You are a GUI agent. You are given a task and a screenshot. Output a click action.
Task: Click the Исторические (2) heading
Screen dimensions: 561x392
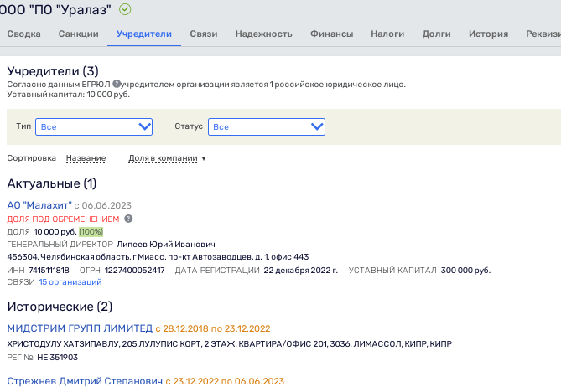[60, 307]
